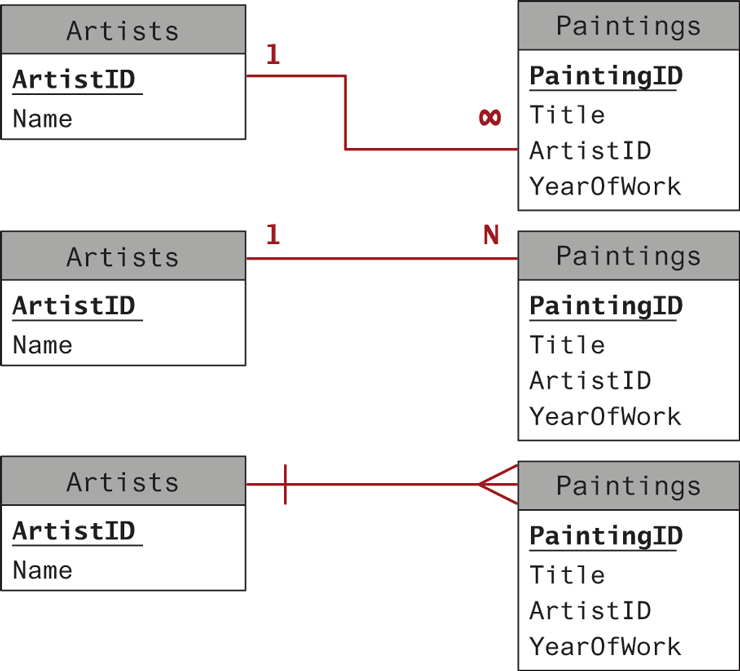Click YearOfWork field in the middle Paintings table
Screen dimensions: 740x671
pos(605,416)
